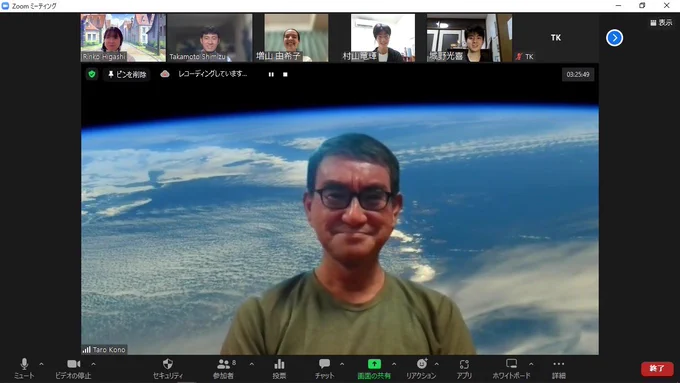Viewport: 680px width, 383px height.
Task: Open share options arrow beside the Share Screen button
Action: (x=394, y=364)
